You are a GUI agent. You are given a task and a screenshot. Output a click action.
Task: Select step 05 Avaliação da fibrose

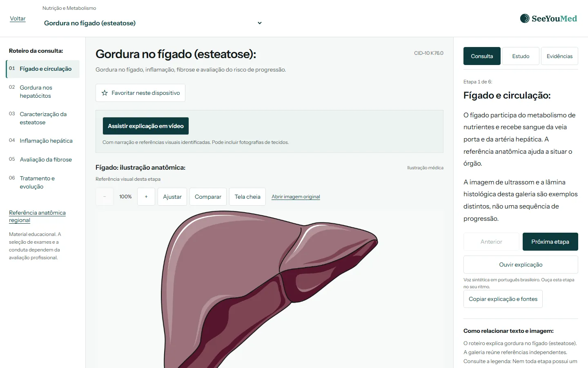coord(43,159)
